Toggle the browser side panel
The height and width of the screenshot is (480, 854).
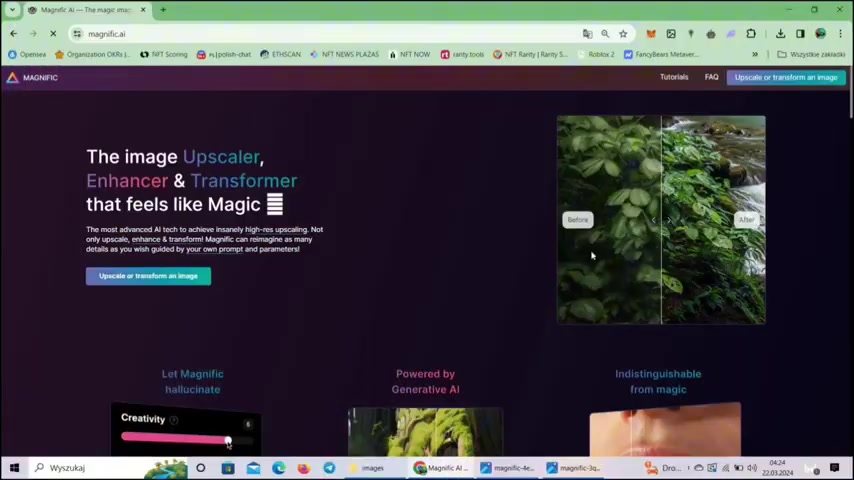(x=800, y=34)
